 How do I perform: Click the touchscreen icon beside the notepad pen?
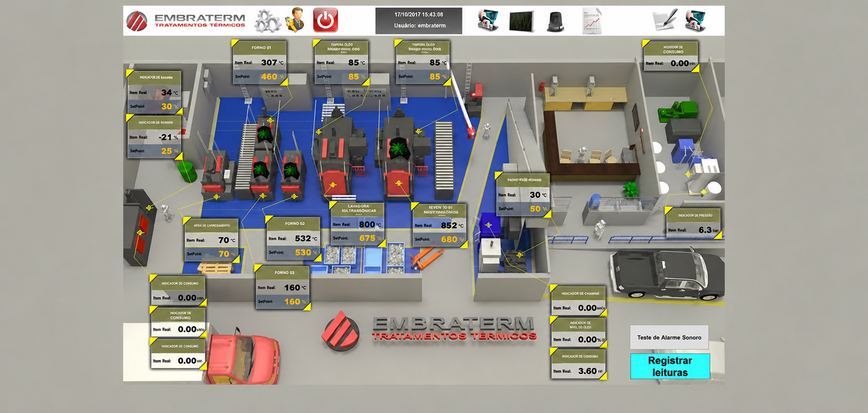coord(695,21)
